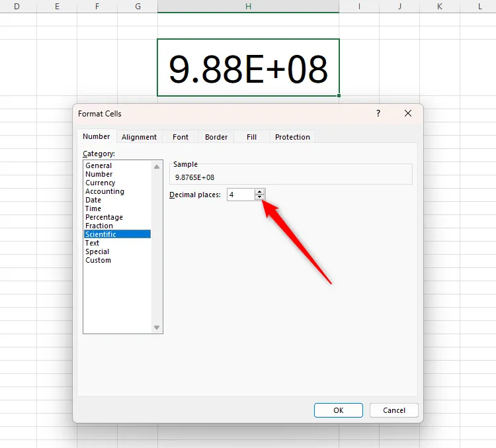This screenshot has height=448, width=496.
Task: Select the Scientific category
Action: click(117, 234)
